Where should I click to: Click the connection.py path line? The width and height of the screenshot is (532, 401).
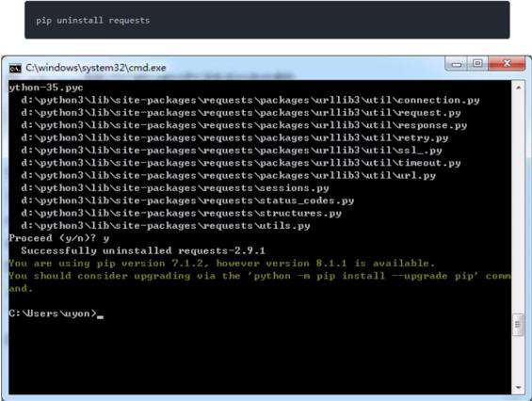(x=250, y=100)
